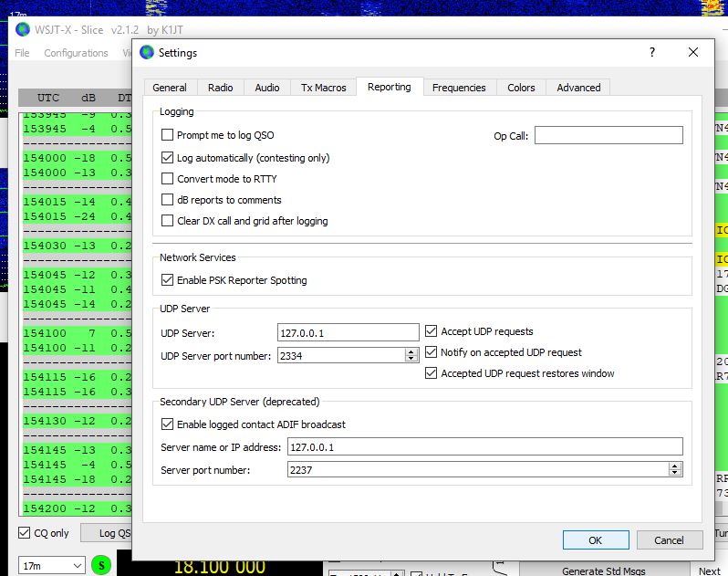
Task: Disable PSK Reporter Spotting checkbox
Action: 167,280
